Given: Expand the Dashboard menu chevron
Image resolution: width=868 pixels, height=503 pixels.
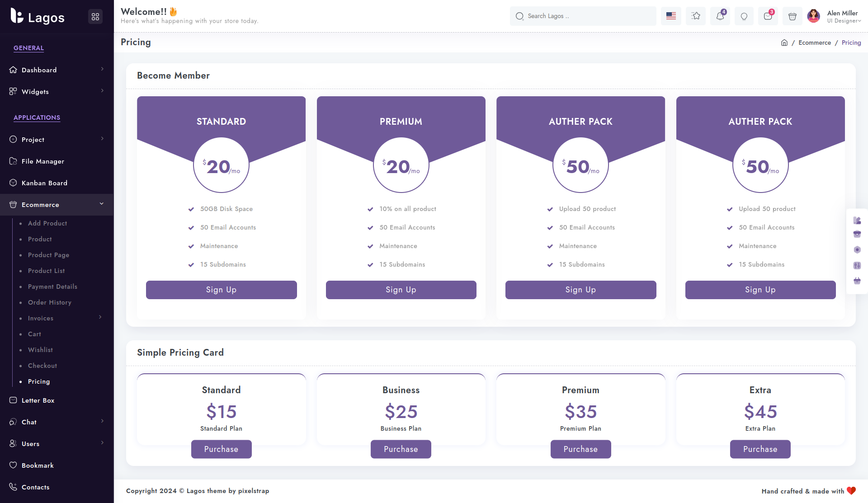Looking at the screenshot, I should (x=103, y=69).
